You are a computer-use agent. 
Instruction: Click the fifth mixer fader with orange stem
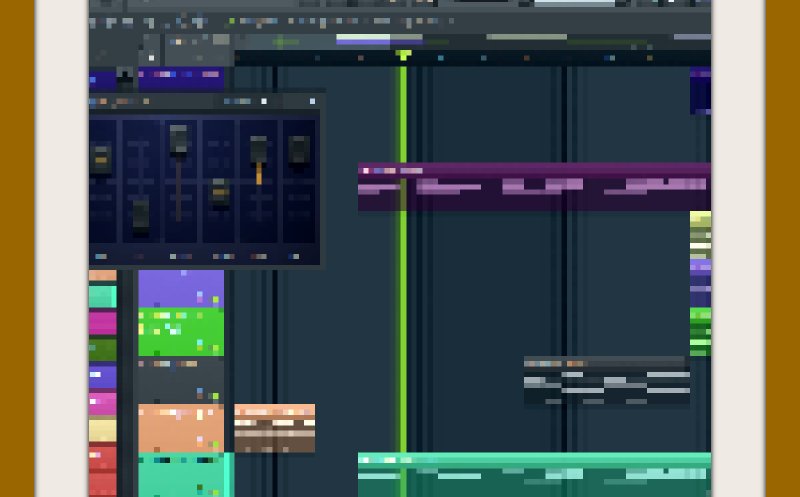point(259,151)
